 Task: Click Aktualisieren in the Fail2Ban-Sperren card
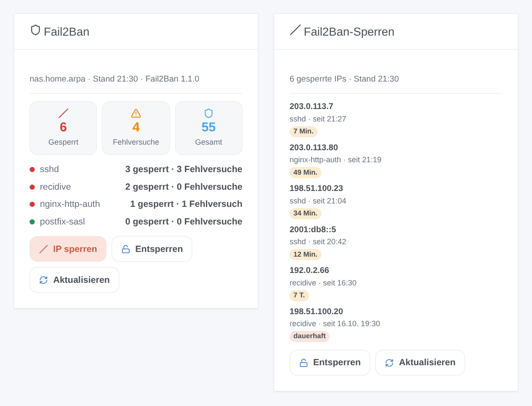tap(420, 363)
